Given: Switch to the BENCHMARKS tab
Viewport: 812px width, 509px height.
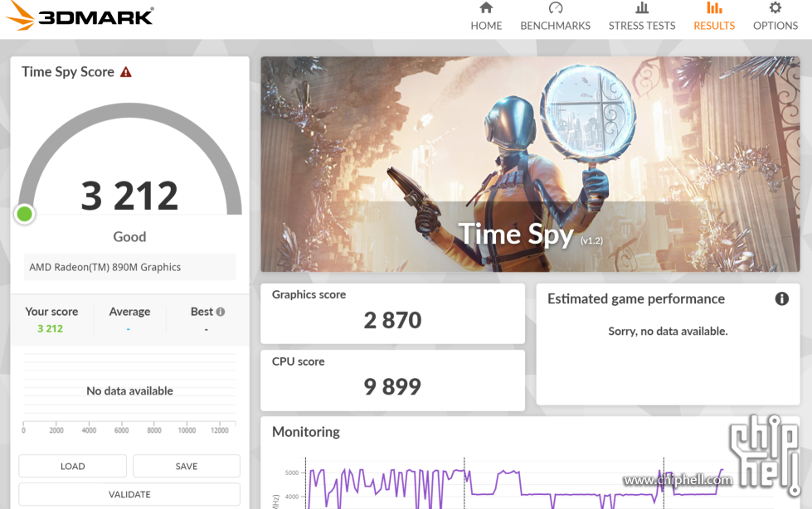Looking at the screenshot, I should 555,26.
